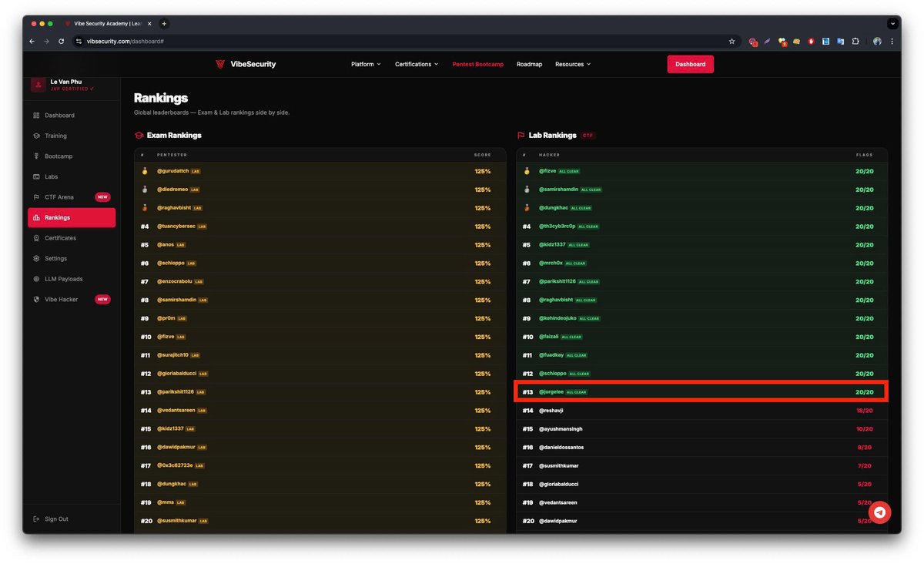Viewport: 924px width, 564px height.
Task: Click the gold medal for @fizve
Action: [x=527, y=171]
